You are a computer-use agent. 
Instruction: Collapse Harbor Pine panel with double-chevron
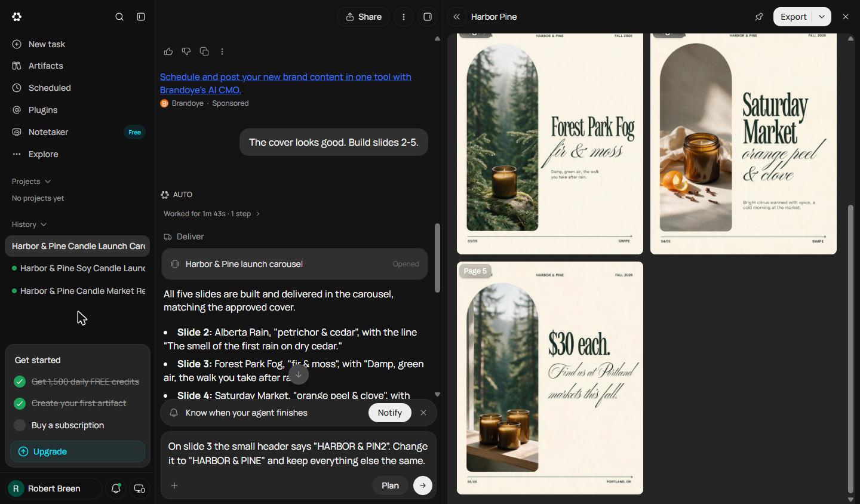pos(457,17)
